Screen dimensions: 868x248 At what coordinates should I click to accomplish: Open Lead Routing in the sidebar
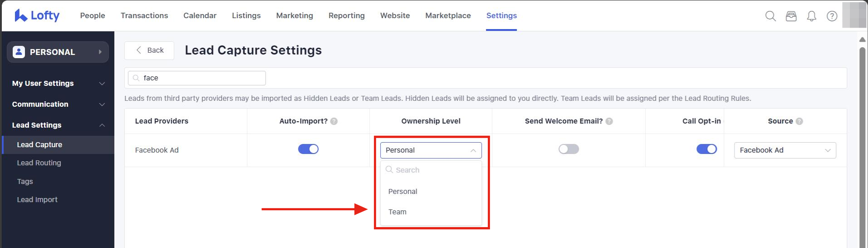coord(39,163)
